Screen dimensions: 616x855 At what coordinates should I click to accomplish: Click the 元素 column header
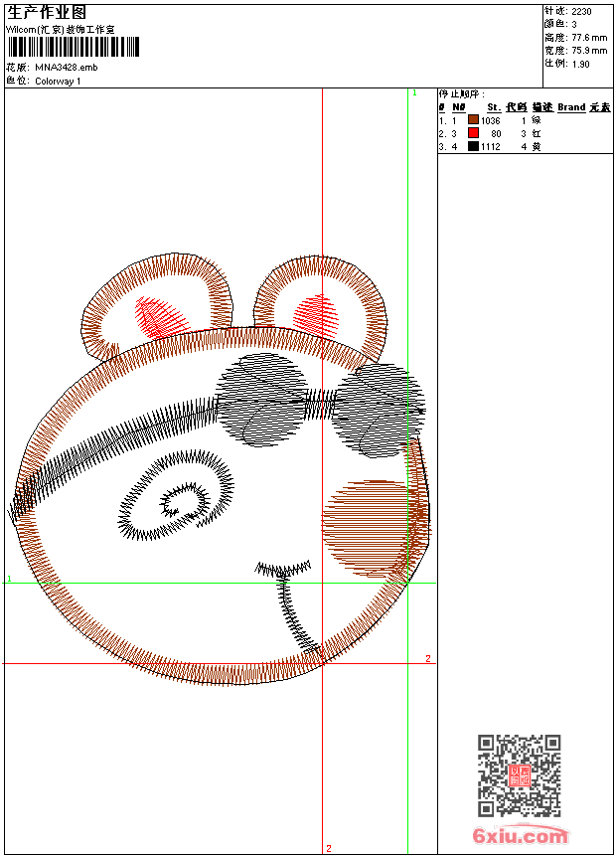599,106
